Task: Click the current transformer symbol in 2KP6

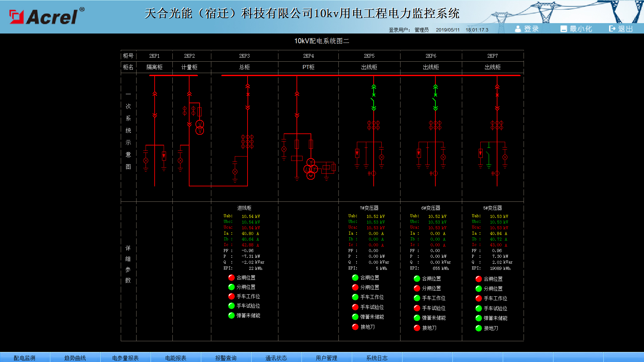Action: (435, 125)
